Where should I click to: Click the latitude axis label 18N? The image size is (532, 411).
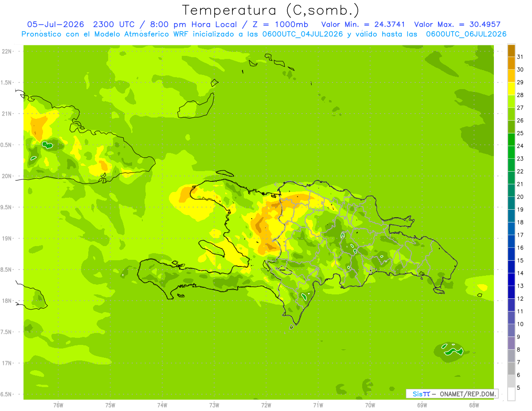(x=7, y=301)
